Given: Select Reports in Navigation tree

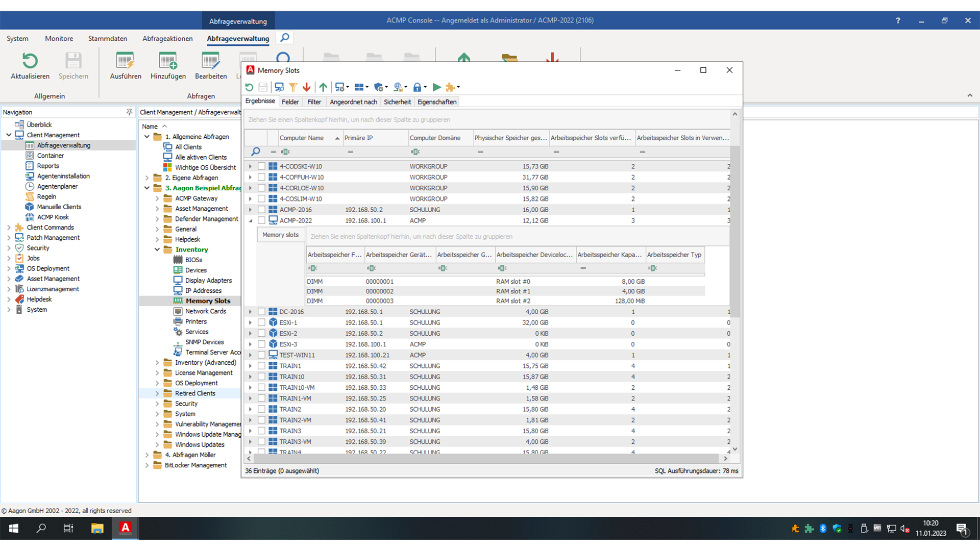Looking at the screenshot, I should (x=47, y=166).
